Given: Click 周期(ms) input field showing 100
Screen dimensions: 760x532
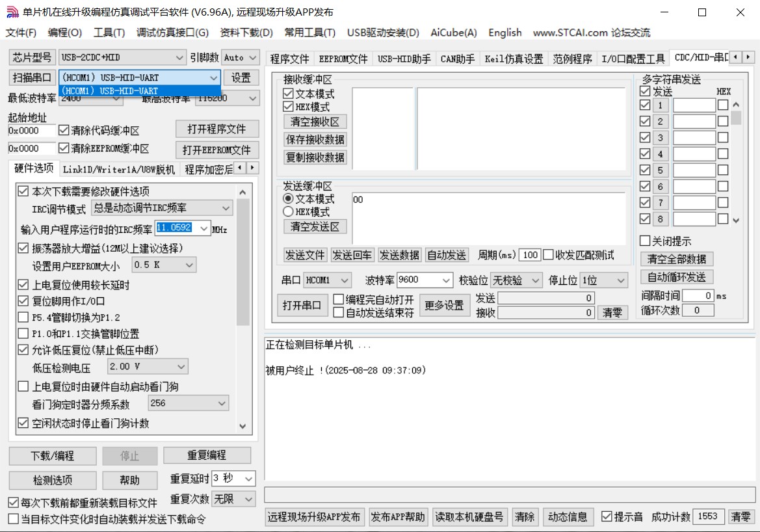Looking at the screenshot, I should (529, 255).
